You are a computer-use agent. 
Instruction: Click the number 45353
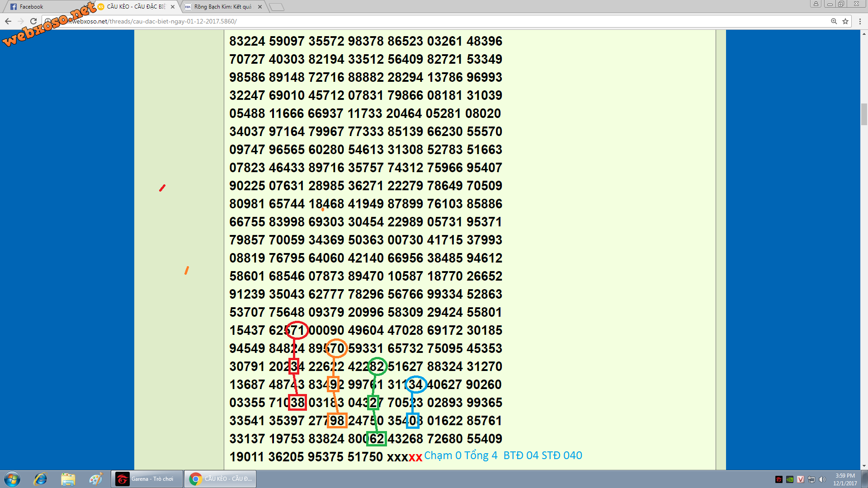485,348
